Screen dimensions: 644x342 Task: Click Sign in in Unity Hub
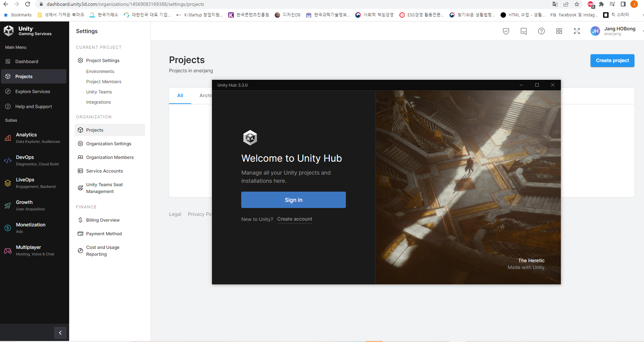click(293, 200)
